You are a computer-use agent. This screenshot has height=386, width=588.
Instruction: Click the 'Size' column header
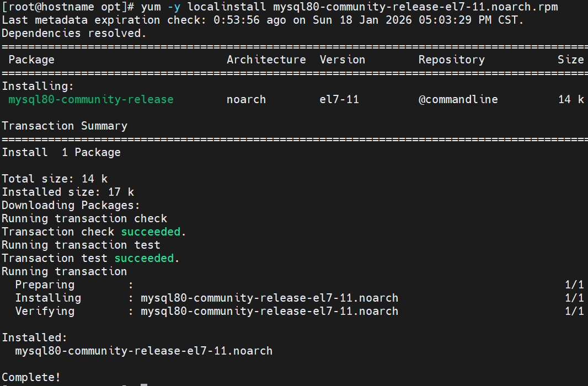point(570,60)
